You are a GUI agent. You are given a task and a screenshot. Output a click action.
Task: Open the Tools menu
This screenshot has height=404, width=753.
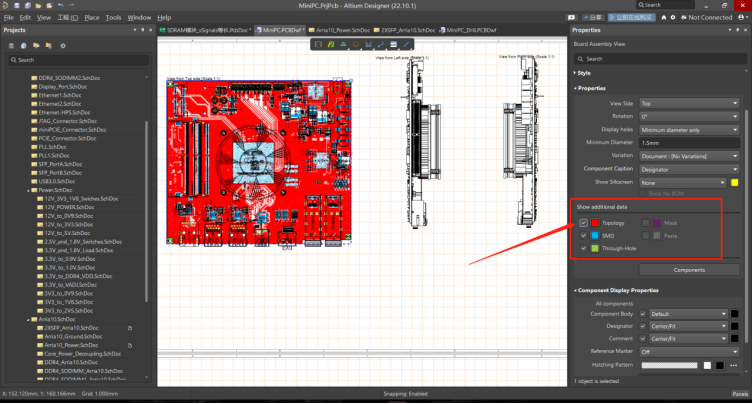tap(113, 17)
